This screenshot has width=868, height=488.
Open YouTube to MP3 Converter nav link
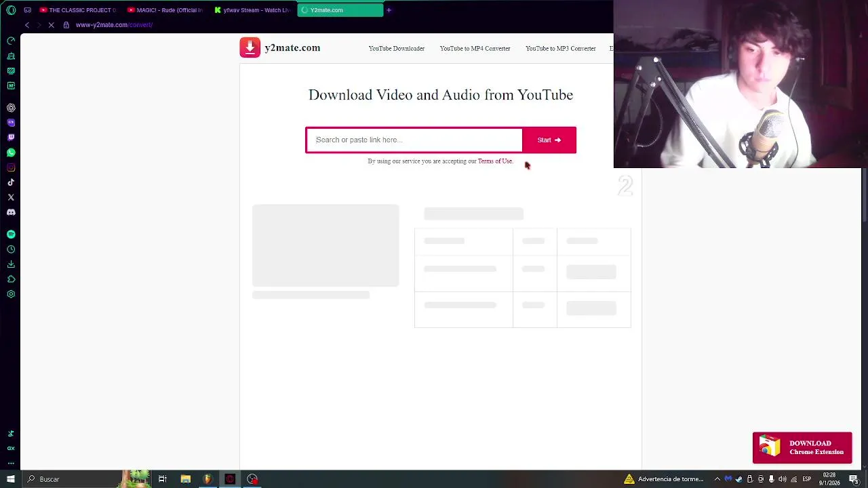561,49
